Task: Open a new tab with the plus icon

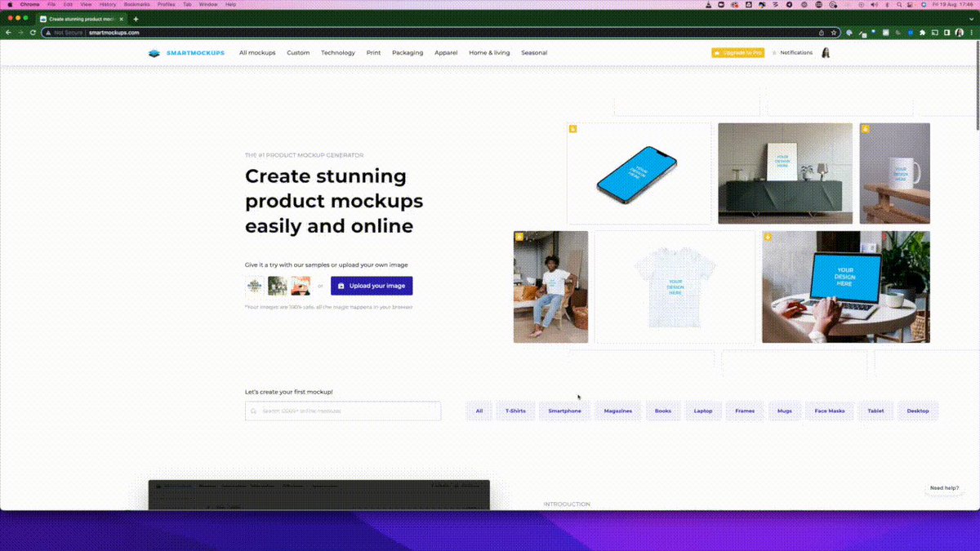Action: pos(136,19)
